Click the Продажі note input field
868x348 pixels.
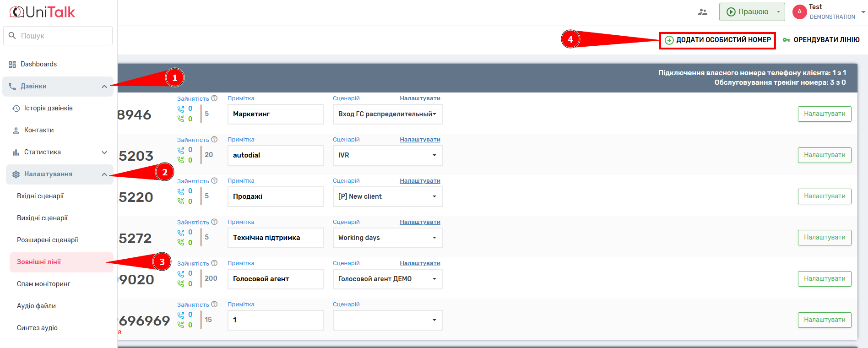pyautogui.click(x=275, y=196)
